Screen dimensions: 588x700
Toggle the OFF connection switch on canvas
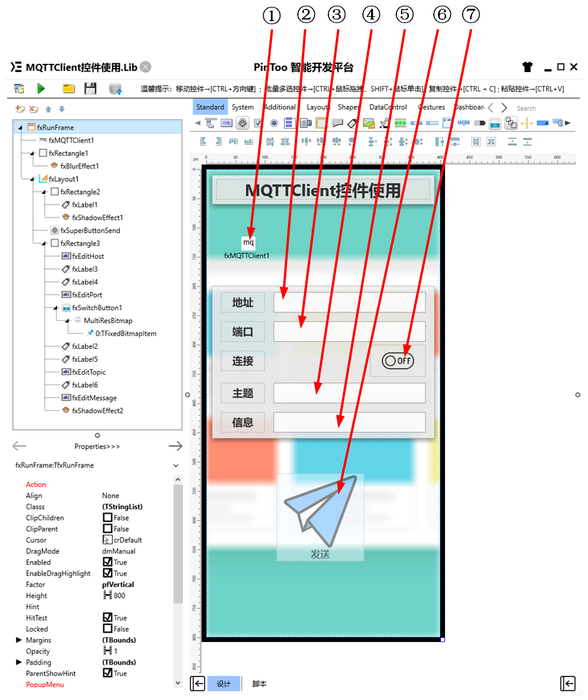tap(397, 361)
